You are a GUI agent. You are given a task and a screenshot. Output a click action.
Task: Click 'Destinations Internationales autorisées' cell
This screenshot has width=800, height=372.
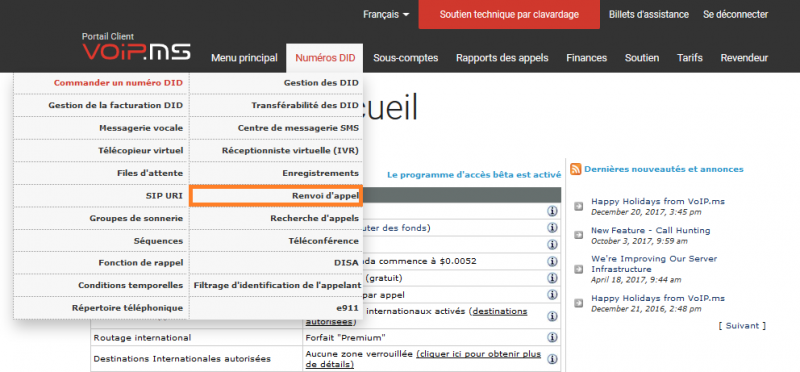196,359
